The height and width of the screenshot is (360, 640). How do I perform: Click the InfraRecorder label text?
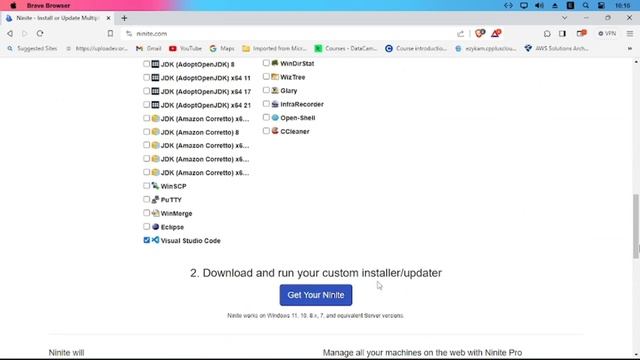click(302, 104)
